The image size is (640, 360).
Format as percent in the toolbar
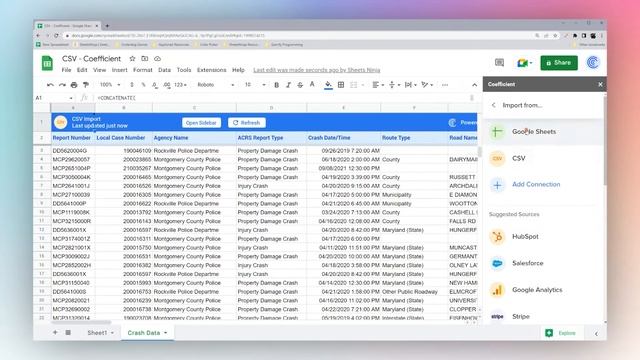tap(143, 85)
